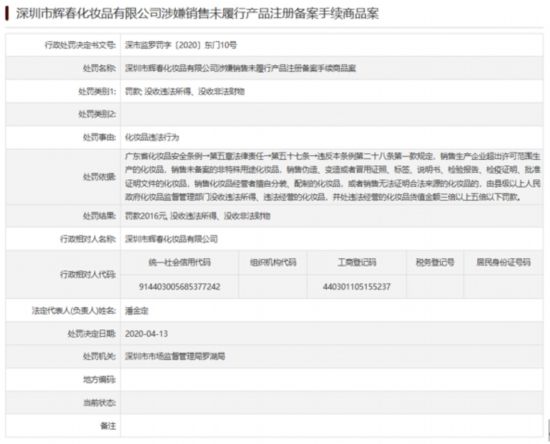
Task: Click the 处罚类别2 label
Action: click(97, 114)
